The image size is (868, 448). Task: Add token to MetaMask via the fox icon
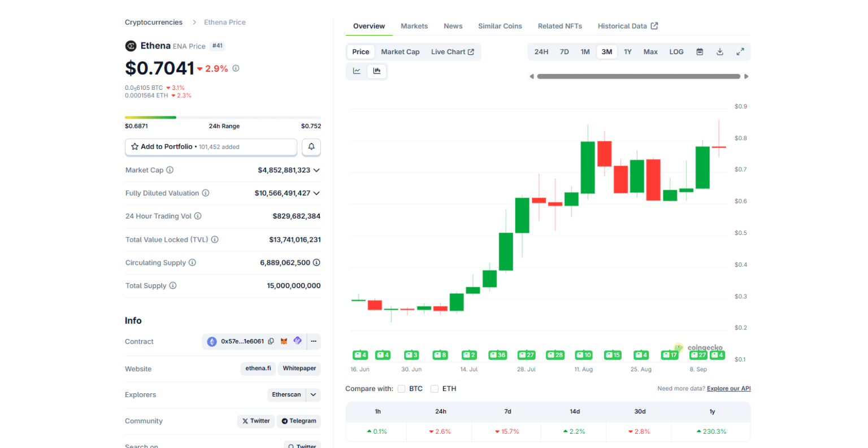(284, 341)
